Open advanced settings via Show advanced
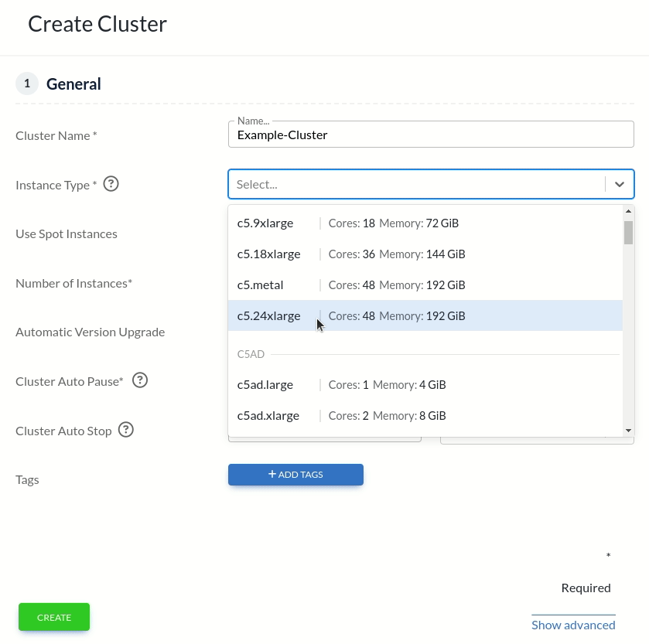The height and width of the screenshot is (644, 649). tap(573, 625)
